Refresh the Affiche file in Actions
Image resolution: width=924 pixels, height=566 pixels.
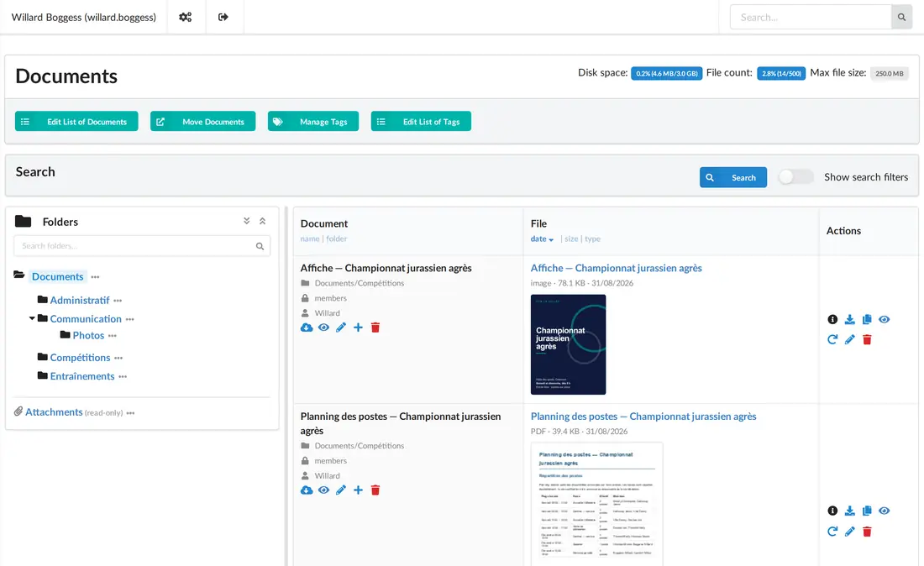tap(832, 339)
